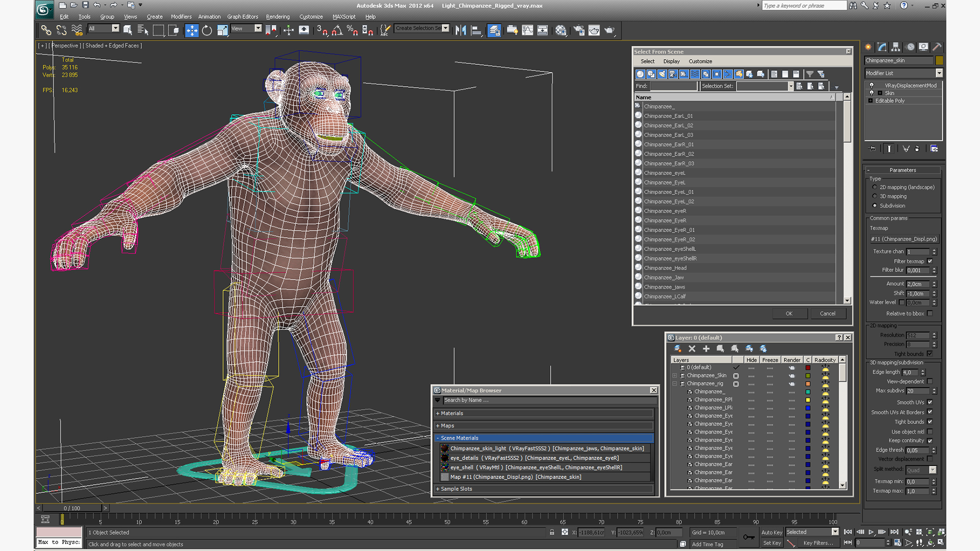Select the 3D mapping radio button

[875, 196]
